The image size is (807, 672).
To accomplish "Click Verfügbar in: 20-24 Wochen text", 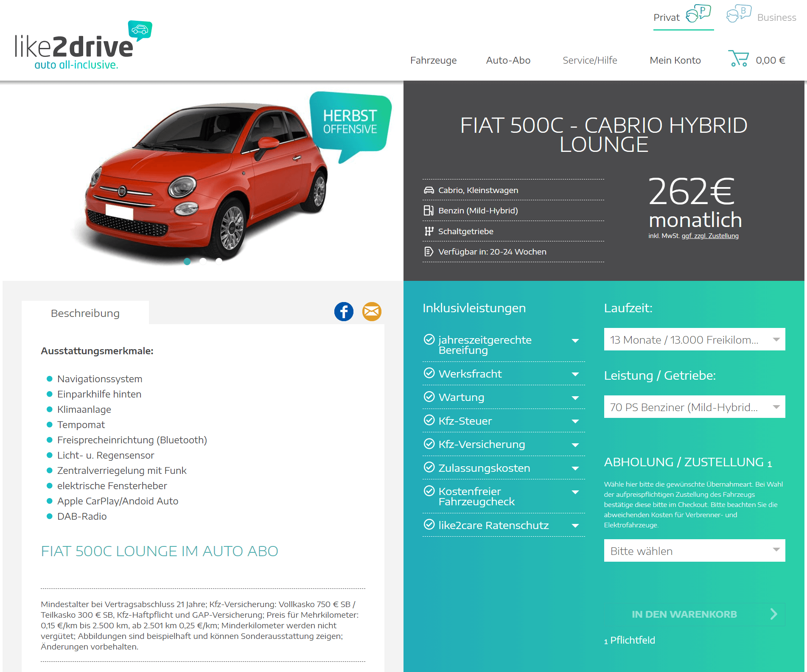I will 492,252.
